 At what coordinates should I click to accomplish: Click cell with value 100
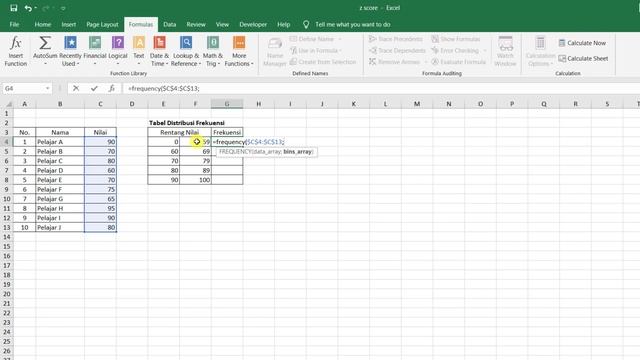[x=195, y=180]
